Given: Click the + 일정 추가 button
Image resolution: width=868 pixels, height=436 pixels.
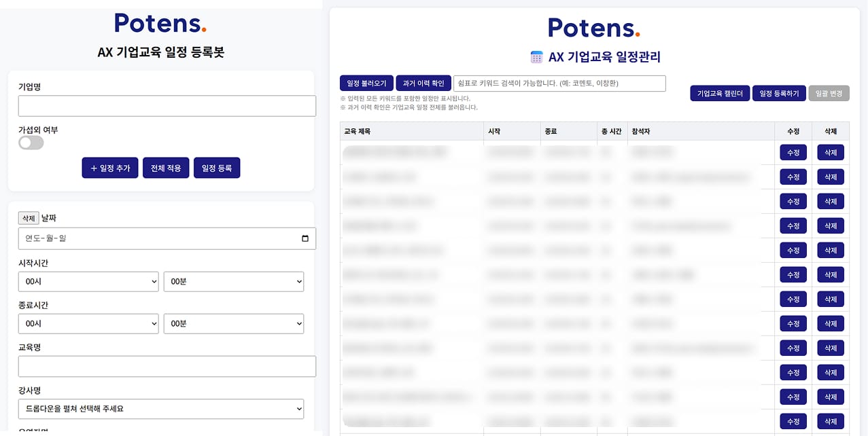Looking at the screenshot, I should (x=110, y=168).
